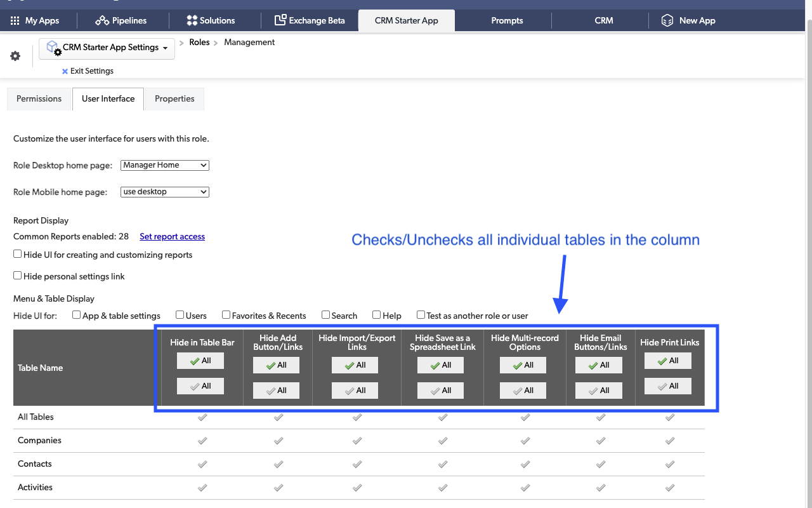Click the Roles breadcrumb link

coord(199,42)
